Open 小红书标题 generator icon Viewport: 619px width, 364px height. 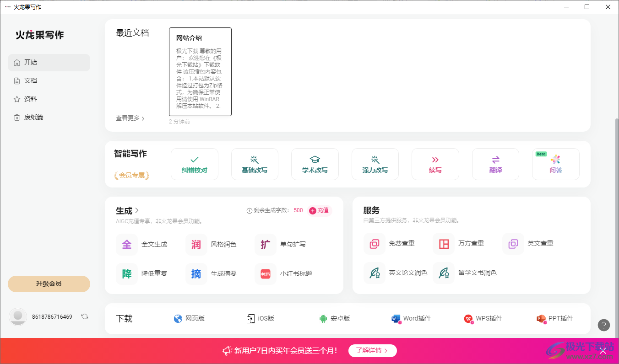(266, 273)
